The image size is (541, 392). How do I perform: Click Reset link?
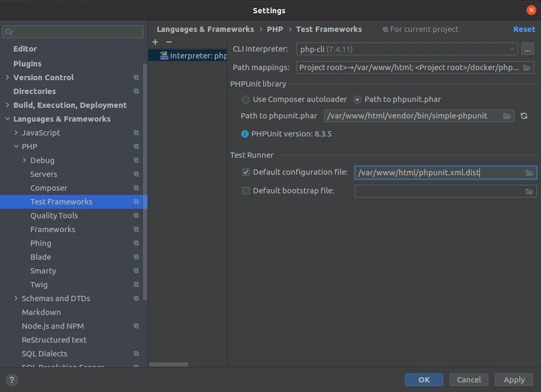tap(524, 29)
